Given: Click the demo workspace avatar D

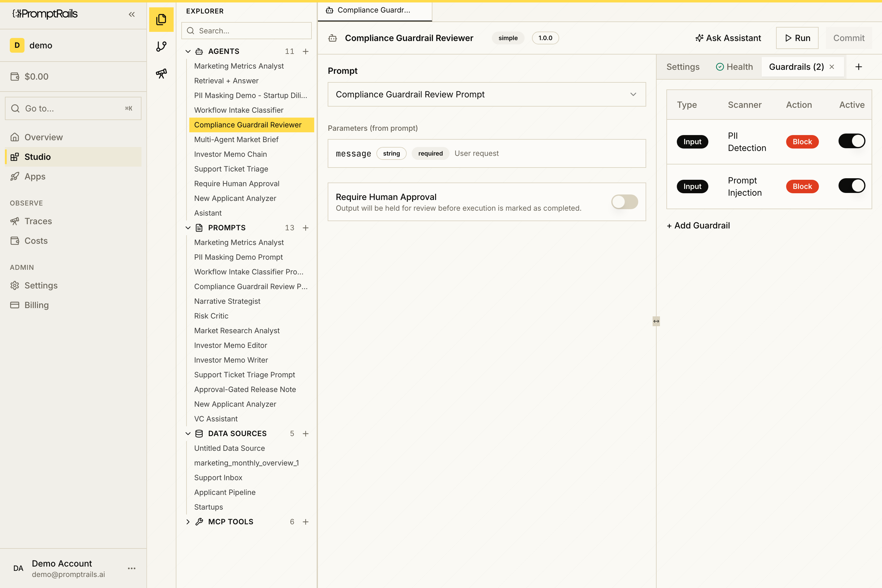Looking at the screenshot, I should point(17,45).
